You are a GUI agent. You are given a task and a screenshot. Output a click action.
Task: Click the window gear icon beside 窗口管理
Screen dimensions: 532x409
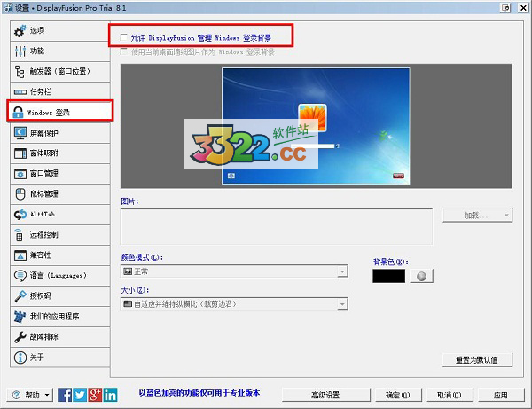point(20,174)
